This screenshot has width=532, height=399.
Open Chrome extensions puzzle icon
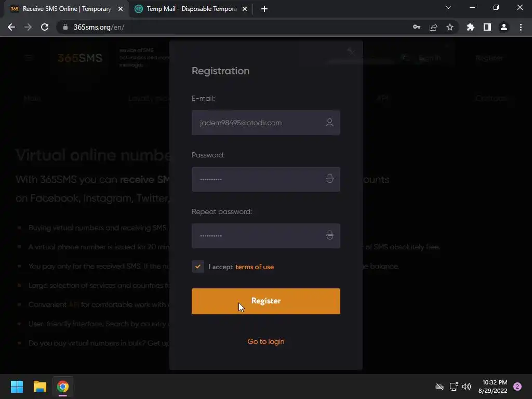point(471,27)
